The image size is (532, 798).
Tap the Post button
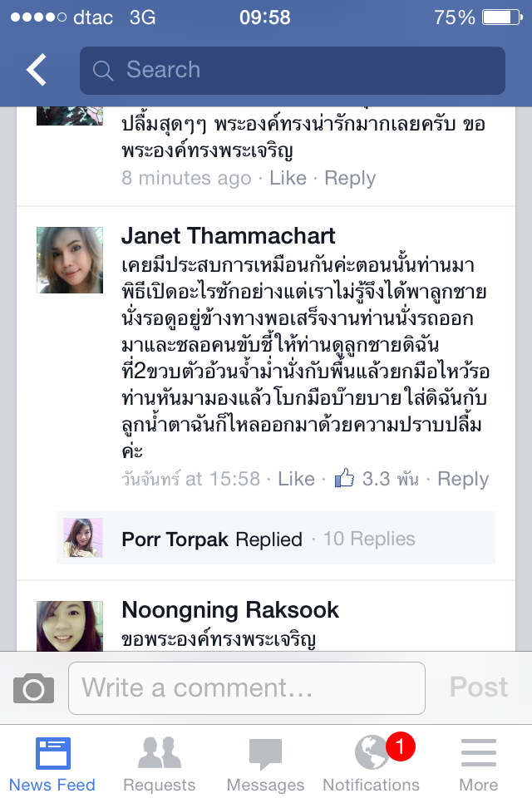click(479, 687)
